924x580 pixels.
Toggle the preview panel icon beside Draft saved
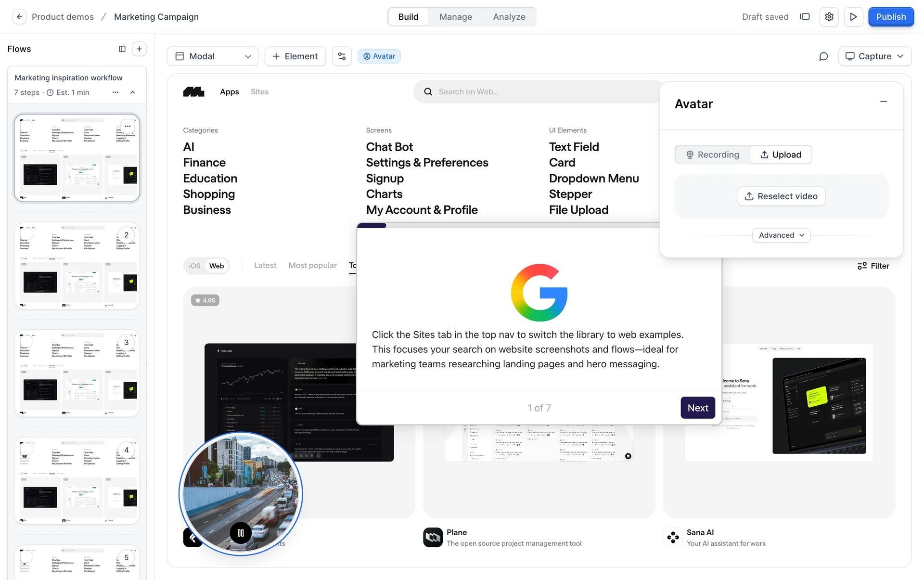tap(805, 17)
